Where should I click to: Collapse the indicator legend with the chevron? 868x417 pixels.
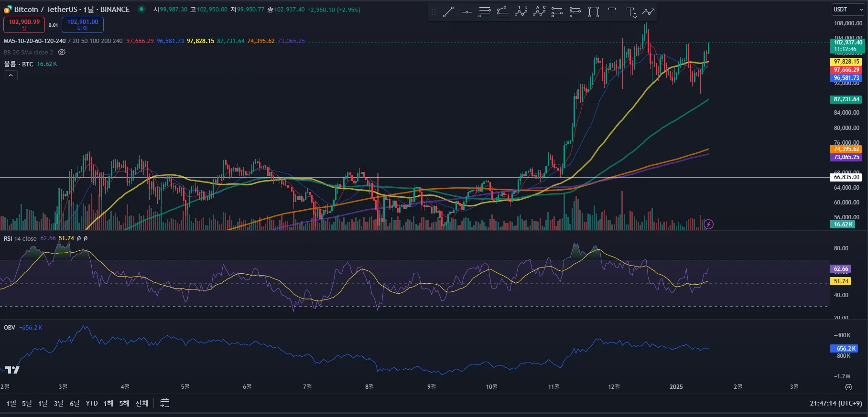pos(11,75)
